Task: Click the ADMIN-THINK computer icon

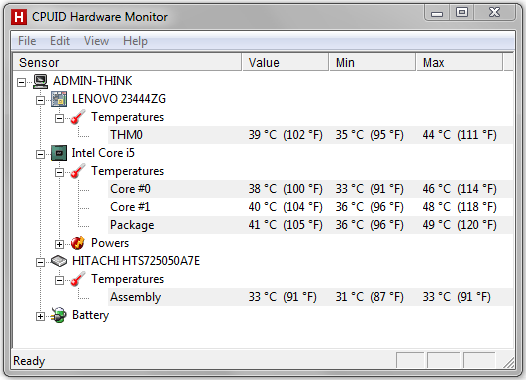Action: point(41,81)
